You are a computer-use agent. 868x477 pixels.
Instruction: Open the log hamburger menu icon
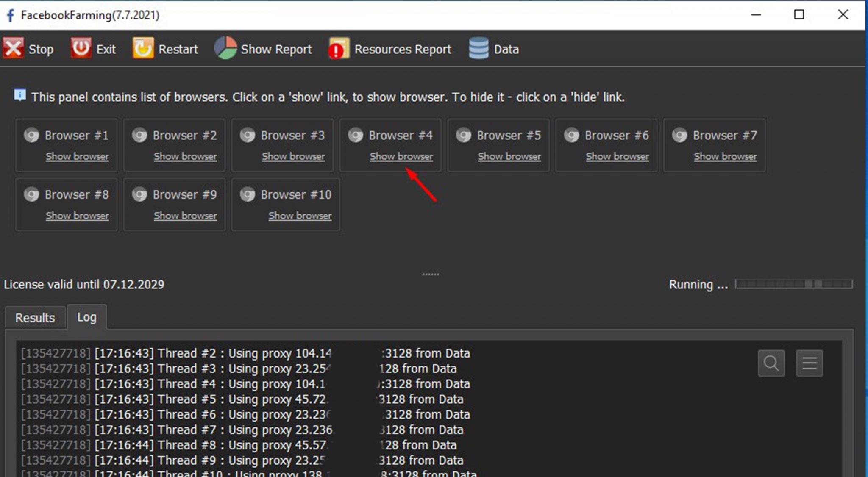(810, 363)
